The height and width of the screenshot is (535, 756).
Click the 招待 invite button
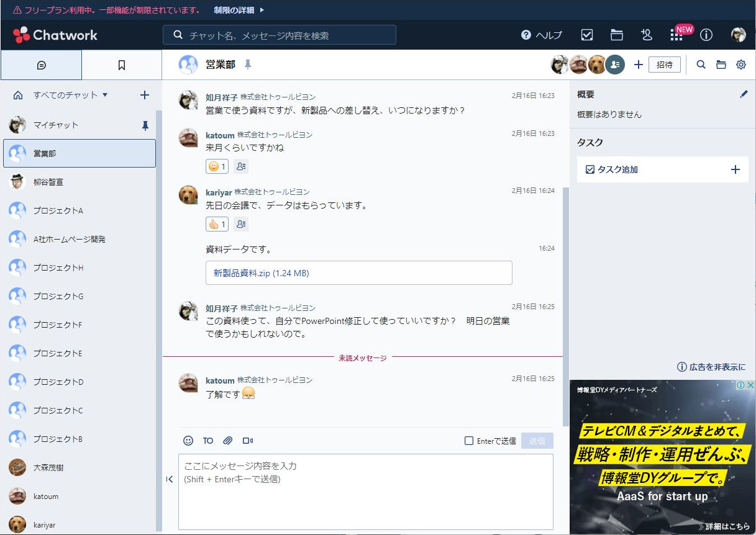[x=664, y=65]
